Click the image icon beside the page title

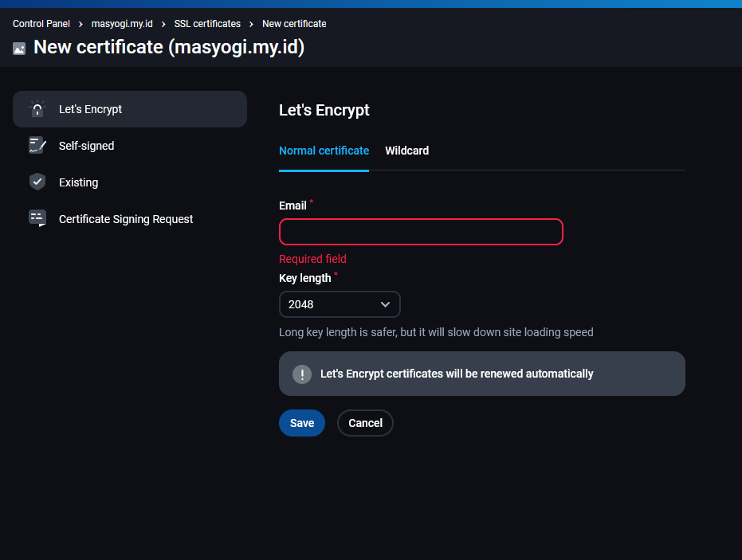click(19, 49)
